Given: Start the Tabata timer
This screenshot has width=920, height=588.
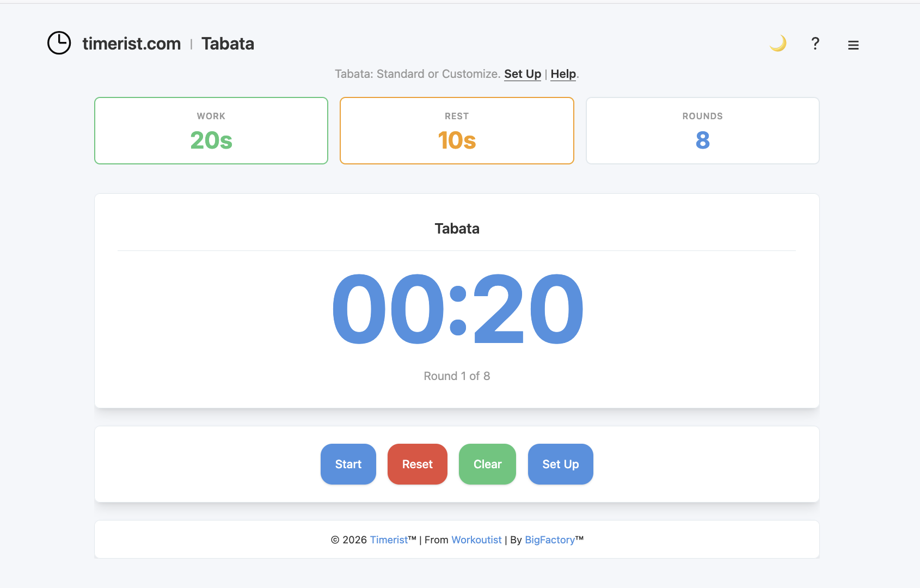Looking at the screenshot, I should pos(348,464).
